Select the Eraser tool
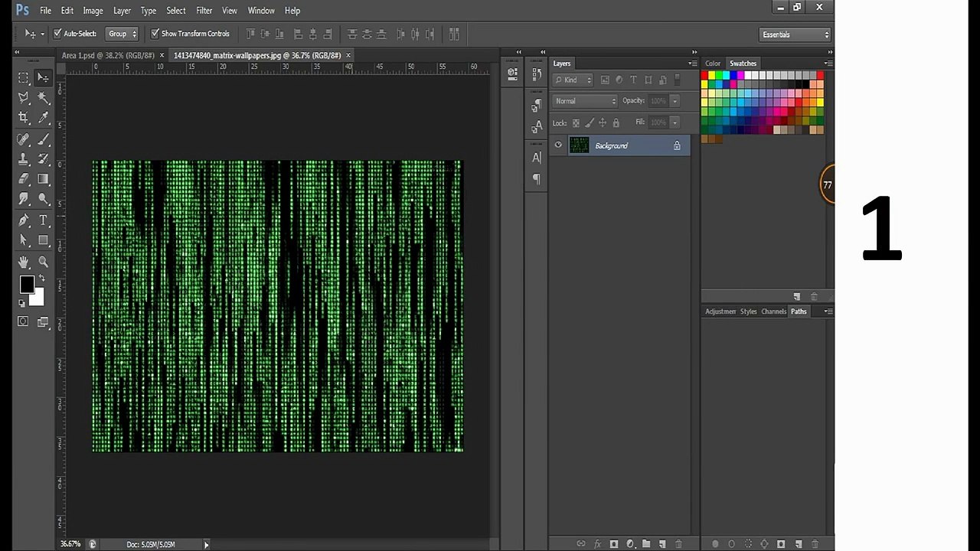Image resolution: width=980 pixels, height=551 pixels. pos(24,179)
